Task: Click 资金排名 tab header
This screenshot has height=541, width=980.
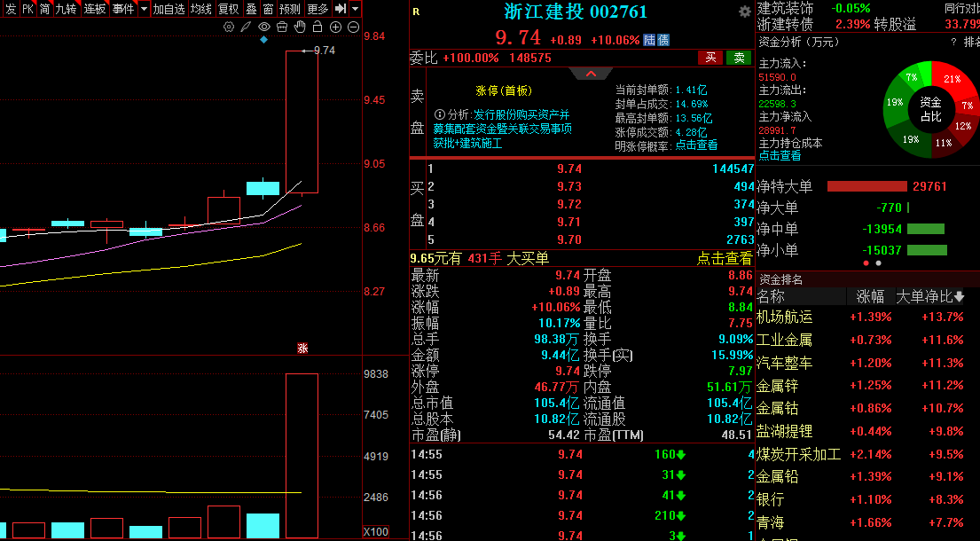Action: [780, 279]
